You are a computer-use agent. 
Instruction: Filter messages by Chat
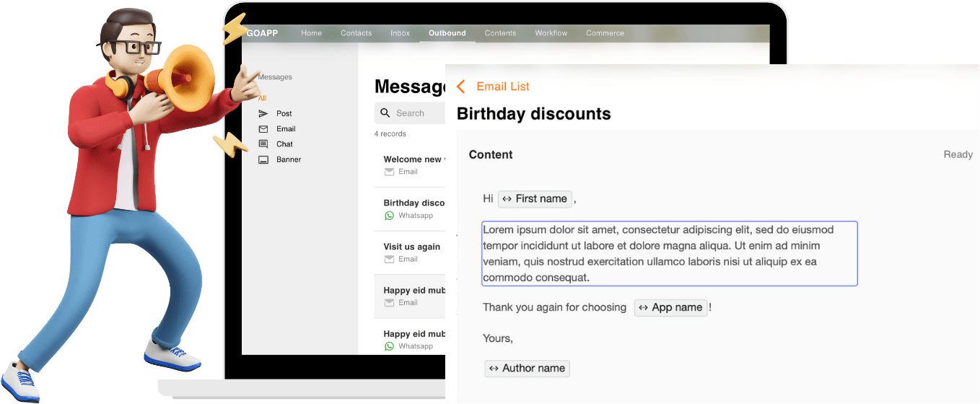(284, 144)
